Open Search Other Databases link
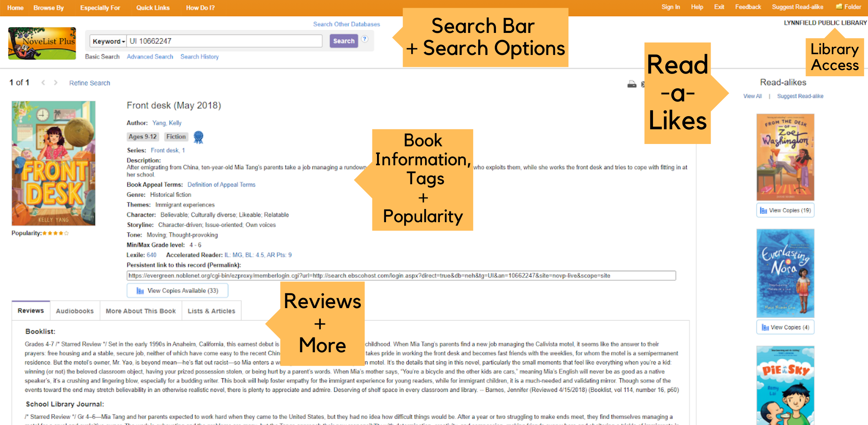Screen dimensions: 868x425 (x=346, y=24)
